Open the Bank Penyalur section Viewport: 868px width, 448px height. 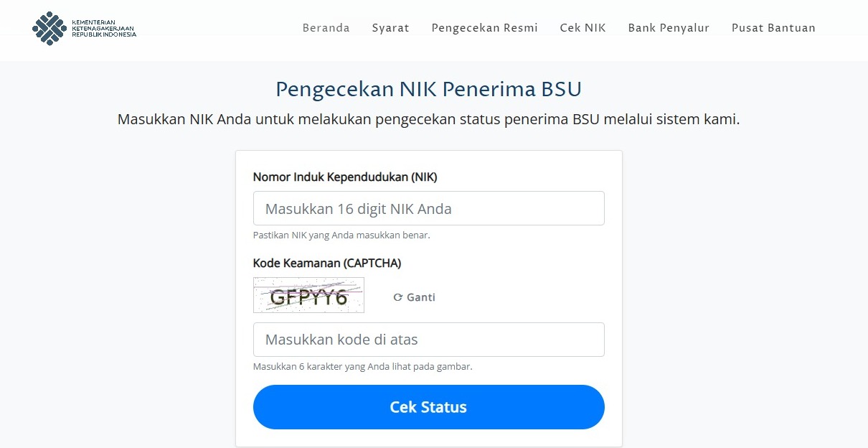[x=669, y=28]
